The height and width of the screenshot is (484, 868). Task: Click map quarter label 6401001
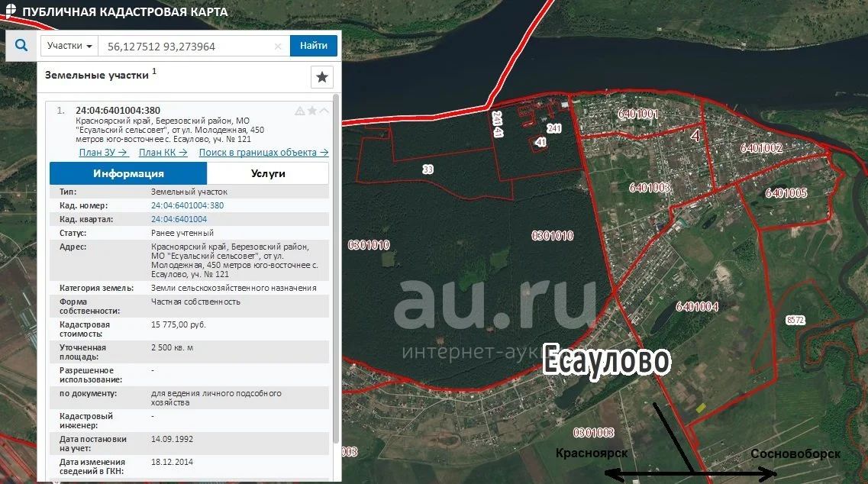click(x=638, y=114)
